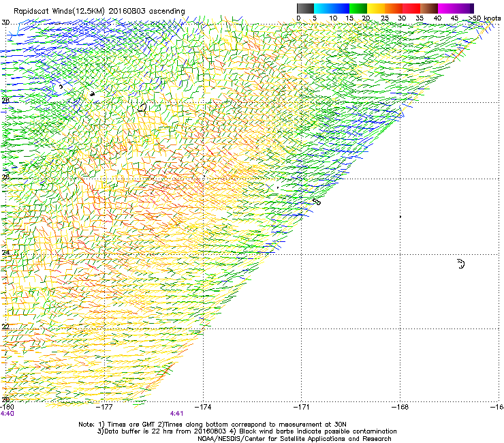Select the magenta 40-45 knots color bar segment
This screenshot has width=504, height=443.
(447, 8)
